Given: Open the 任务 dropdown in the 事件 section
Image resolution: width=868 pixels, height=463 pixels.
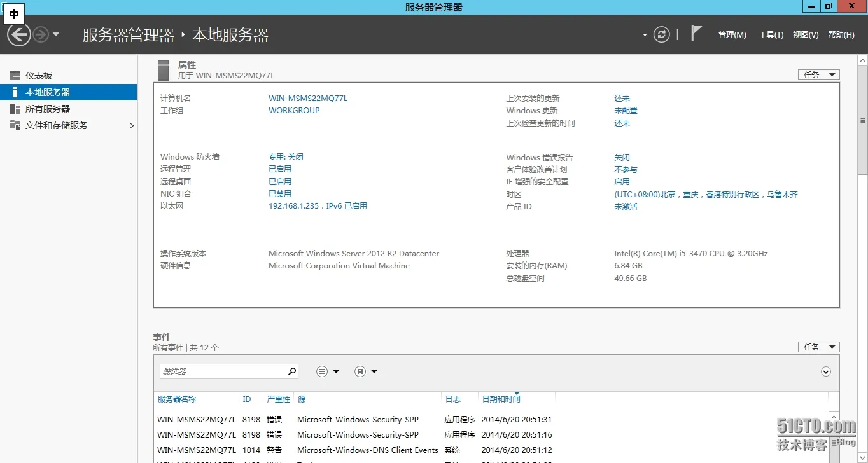Looking at the screenshot, I should pyautogui.click(x=819, y=347).
